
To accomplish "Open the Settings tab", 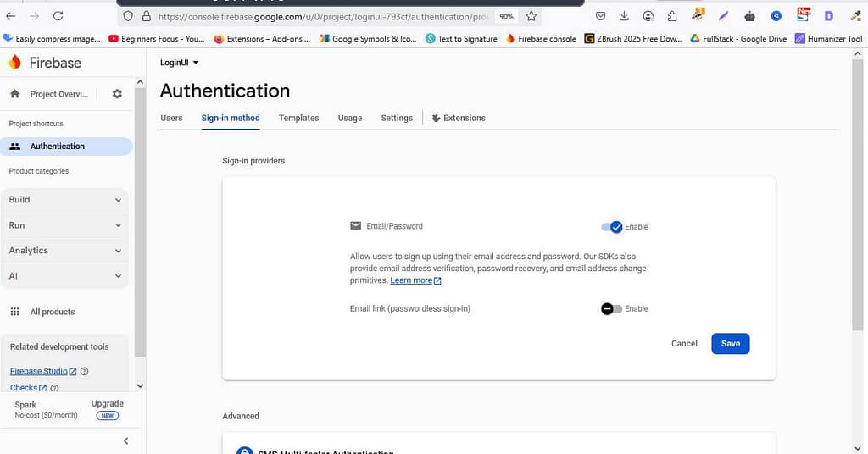I will [397, 118].
